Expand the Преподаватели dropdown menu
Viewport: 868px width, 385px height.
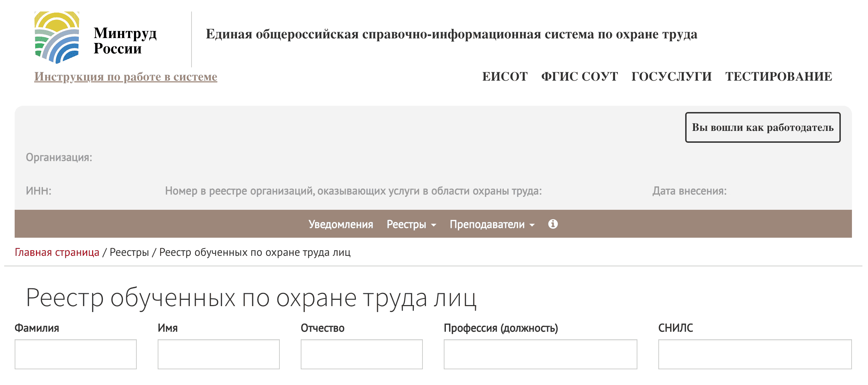pyautogui.click(x=492, y=224)
